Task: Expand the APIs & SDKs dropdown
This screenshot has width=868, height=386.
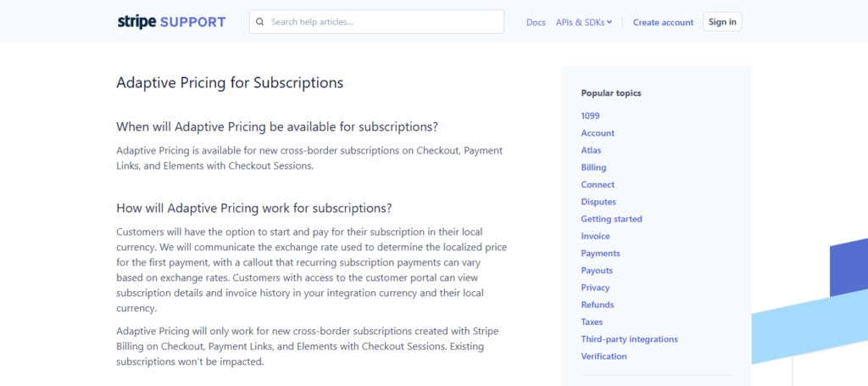Action: [x=584, y=22]
